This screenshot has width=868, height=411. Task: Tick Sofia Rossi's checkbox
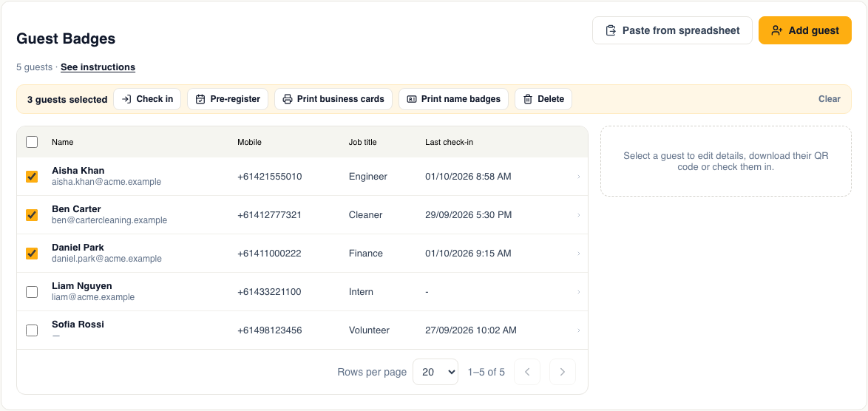point(32,330)
